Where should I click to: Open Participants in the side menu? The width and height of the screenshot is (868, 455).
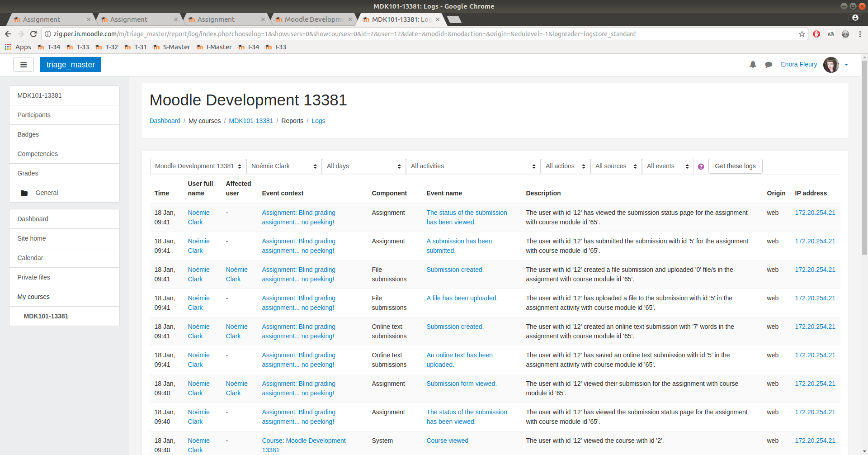64,115
